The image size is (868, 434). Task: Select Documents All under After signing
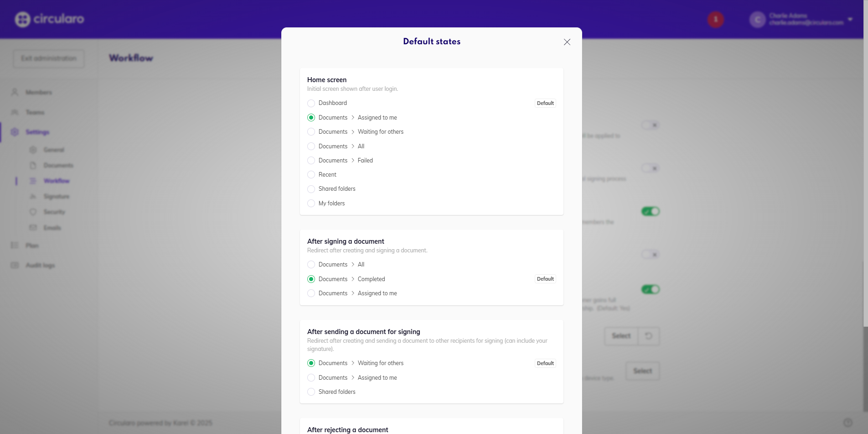[x=311, y=265]
